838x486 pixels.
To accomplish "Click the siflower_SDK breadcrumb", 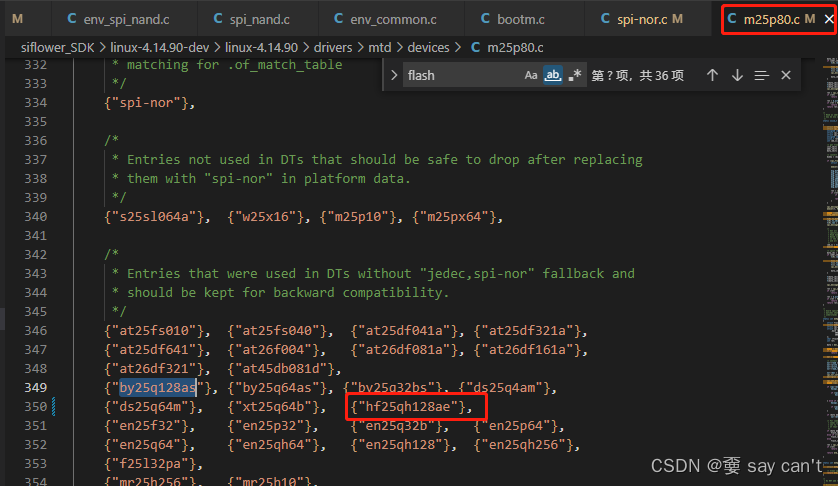I will (57, 48).
